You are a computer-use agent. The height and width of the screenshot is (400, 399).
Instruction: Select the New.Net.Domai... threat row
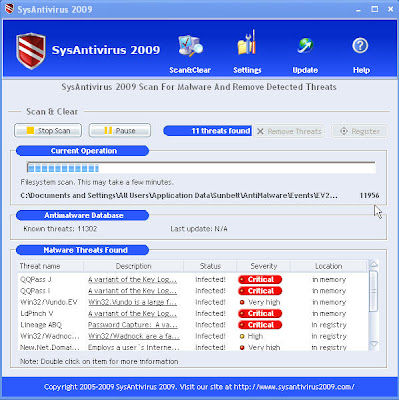(193, 347)
